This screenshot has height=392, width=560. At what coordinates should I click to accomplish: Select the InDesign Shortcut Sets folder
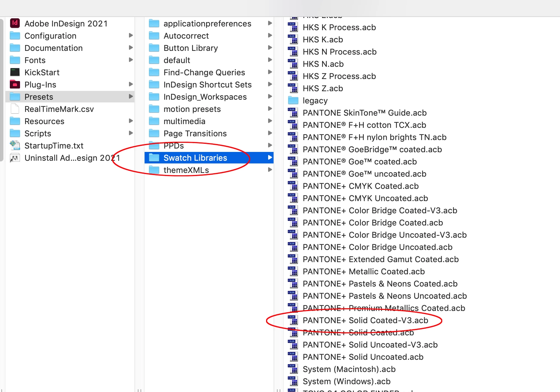(209, 84)
